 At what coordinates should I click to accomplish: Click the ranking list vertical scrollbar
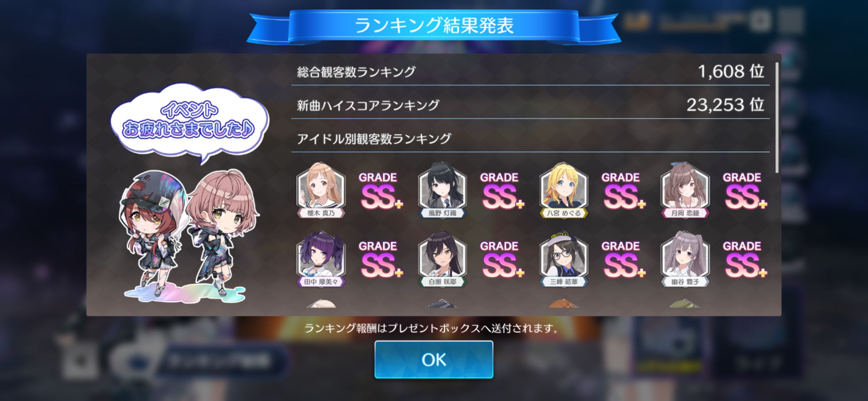click(776, 118)
